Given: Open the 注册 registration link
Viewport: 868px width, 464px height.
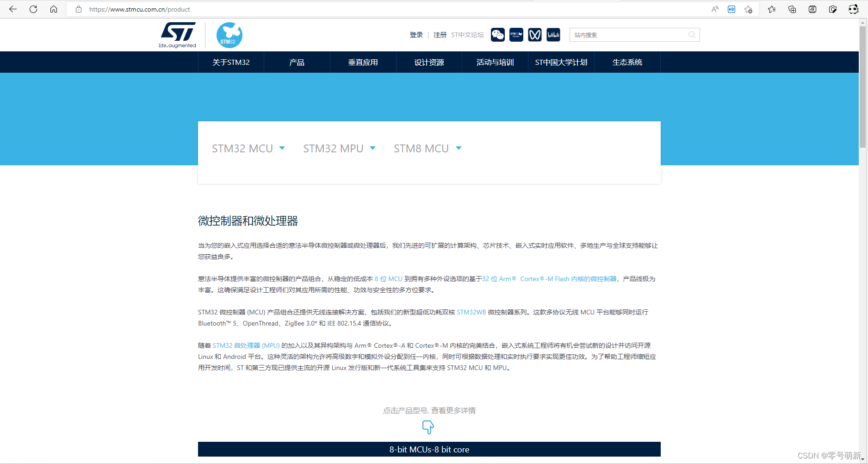Looking at the screenshot, I should (440, 35).
